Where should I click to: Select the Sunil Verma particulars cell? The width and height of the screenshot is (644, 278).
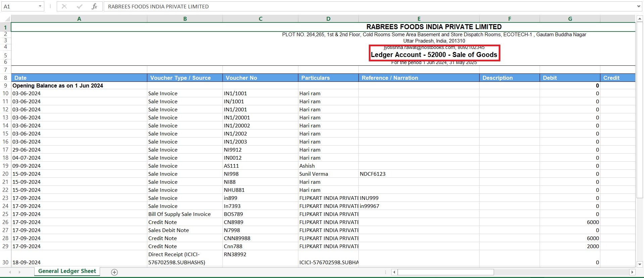coord(328,174)
